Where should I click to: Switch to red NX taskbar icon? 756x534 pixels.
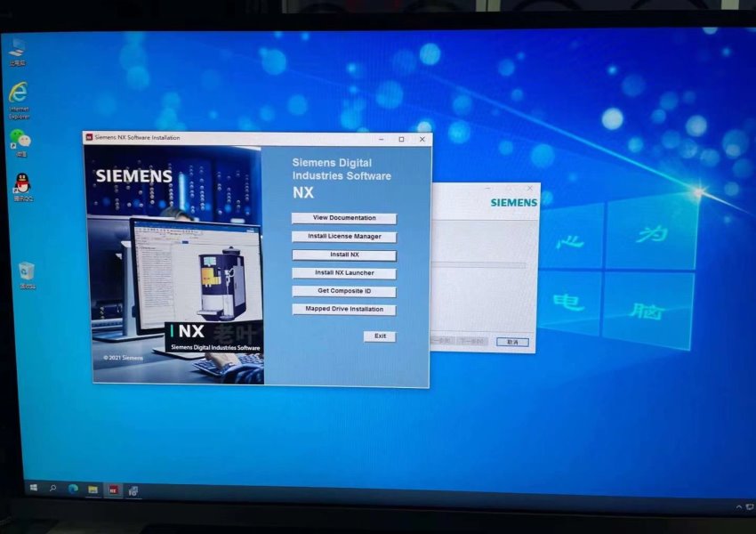pyautogui.click(x=113, y=489)
